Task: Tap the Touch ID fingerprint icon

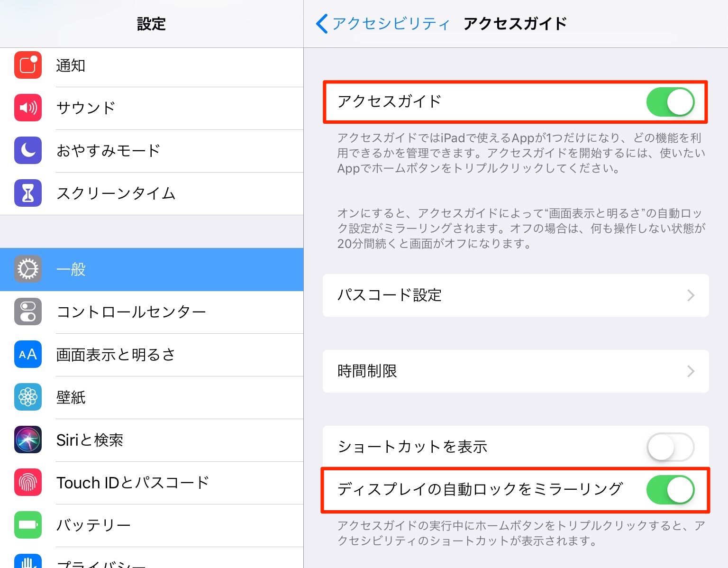Action: click(28, 482)
